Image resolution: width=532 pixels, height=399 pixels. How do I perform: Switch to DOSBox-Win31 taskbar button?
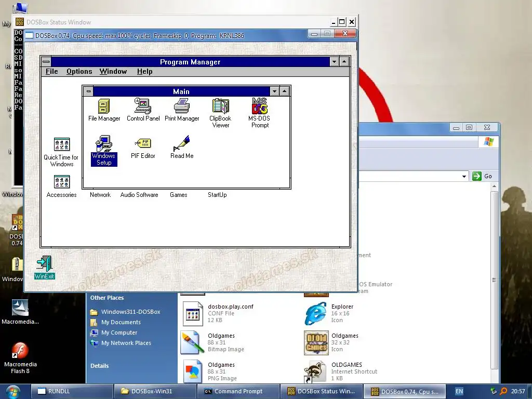(x=155, y=391)
